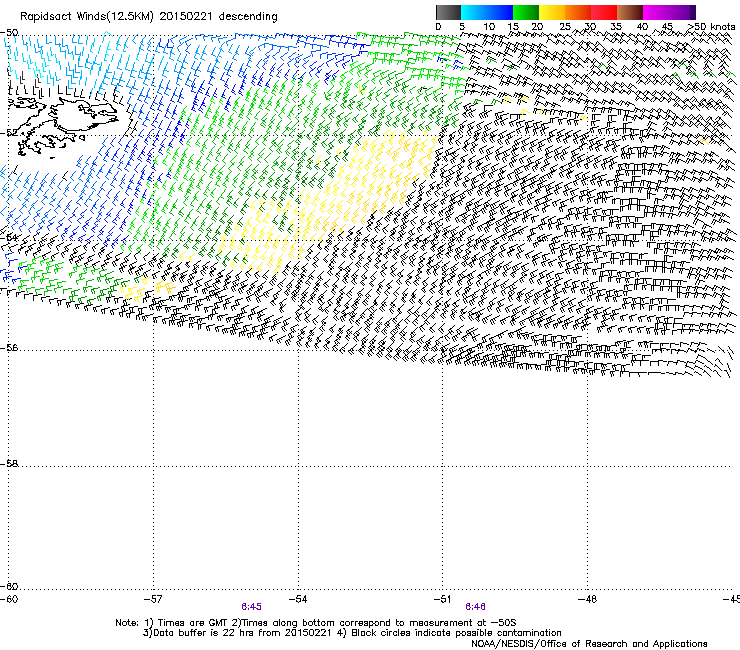Screen dimensions: 740x650
Task: Click the green 15-20 knots legend swatch
Action: (526, 12)
